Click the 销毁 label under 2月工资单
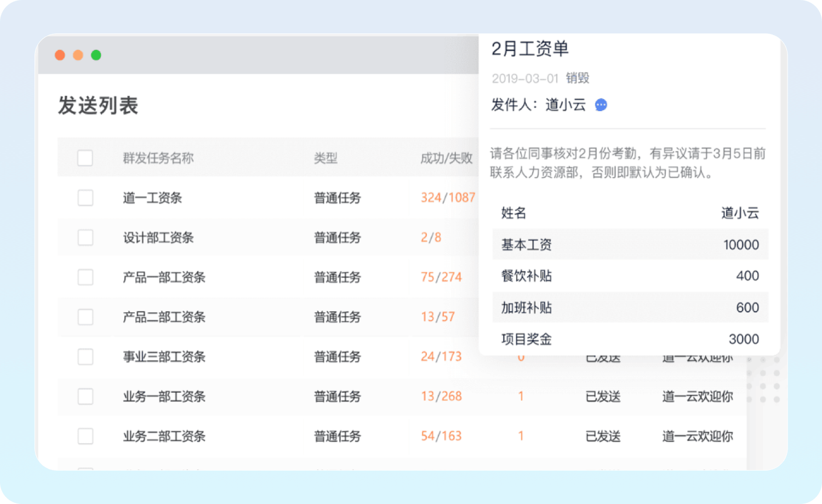Viewport: 822px width, 504px height. (x=578, y=78)
